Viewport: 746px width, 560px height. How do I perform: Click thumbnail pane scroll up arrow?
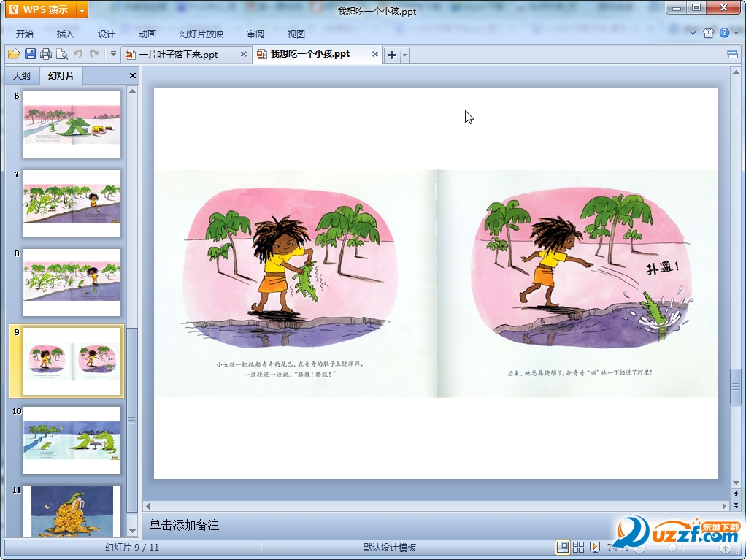click(x=133, y=91)
